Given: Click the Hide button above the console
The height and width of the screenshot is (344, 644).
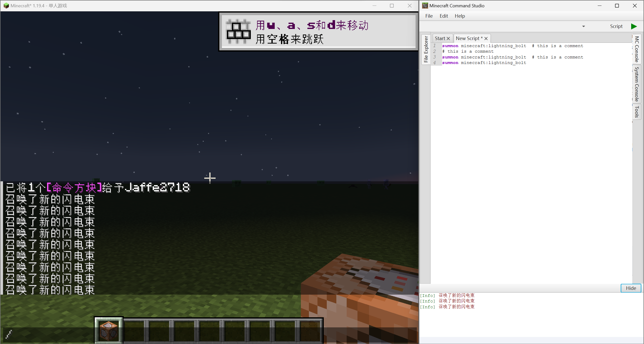Looking at the screenshot, I should [x=631, y=288].
